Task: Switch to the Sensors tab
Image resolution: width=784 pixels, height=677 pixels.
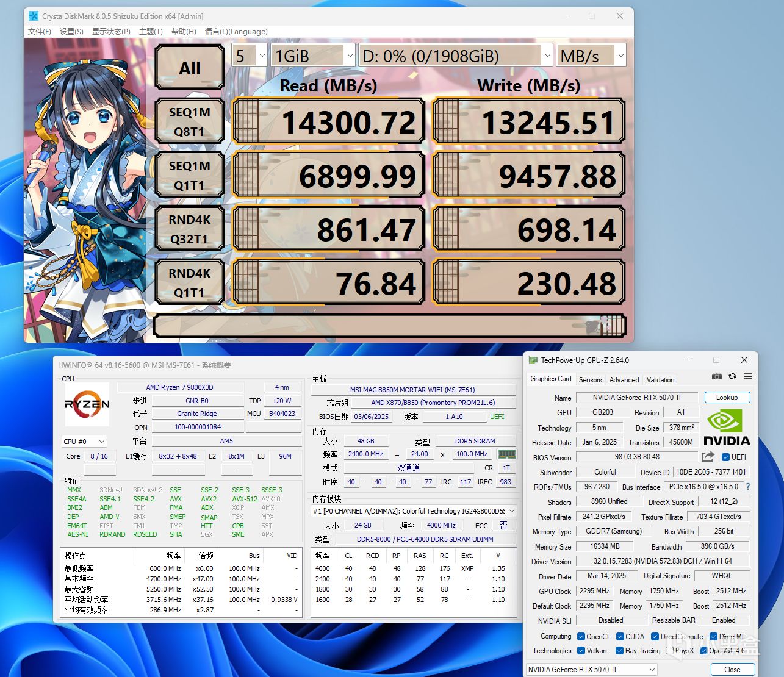Action: coord(590,379)
